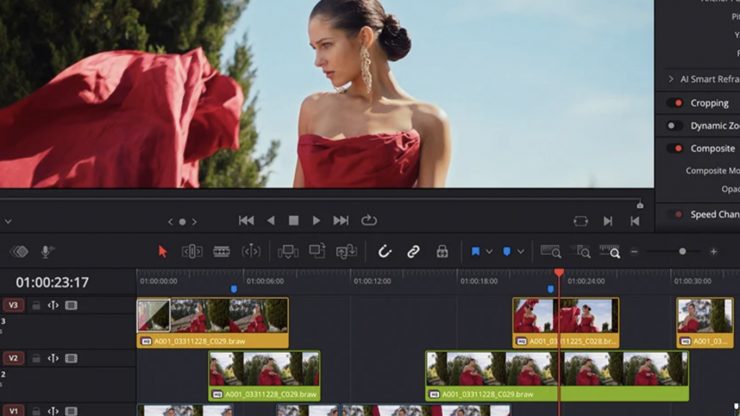Select the Detail Zoom icon
Screen dimensions: 740x416
580,252
